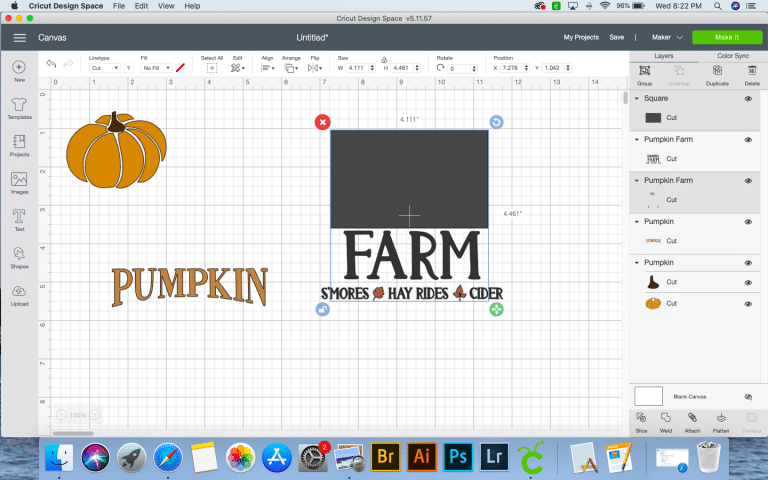
Task: Click the Select All icon
Action: point(212,68)
